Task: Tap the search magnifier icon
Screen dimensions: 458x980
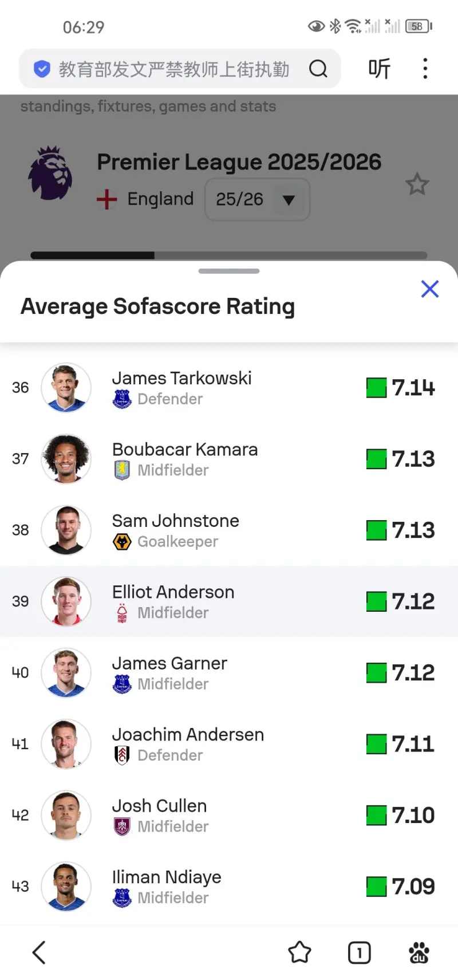Action: coord(318,69)
